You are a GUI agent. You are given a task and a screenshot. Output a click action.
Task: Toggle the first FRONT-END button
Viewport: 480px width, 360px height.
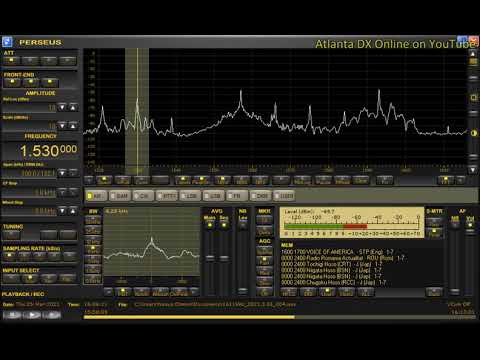pos(12,82)
